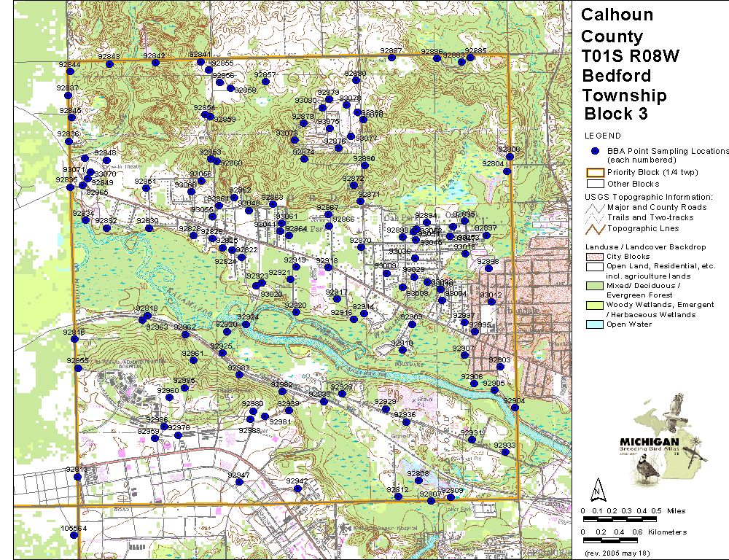Select sampling point 92933

coord(505,452)
